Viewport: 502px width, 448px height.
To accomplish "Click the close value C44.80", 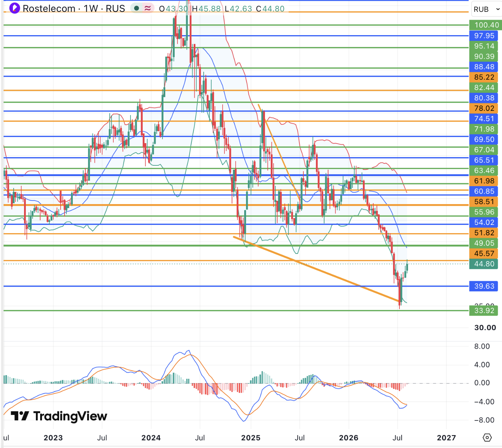I will 270,9.
